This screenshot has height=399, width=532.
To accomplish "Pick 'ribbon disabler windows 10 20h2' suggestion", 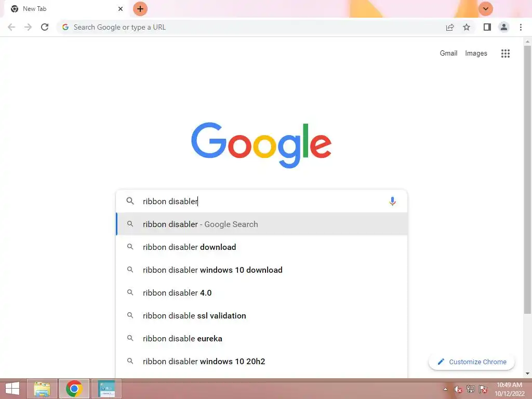I will [262, 362].
